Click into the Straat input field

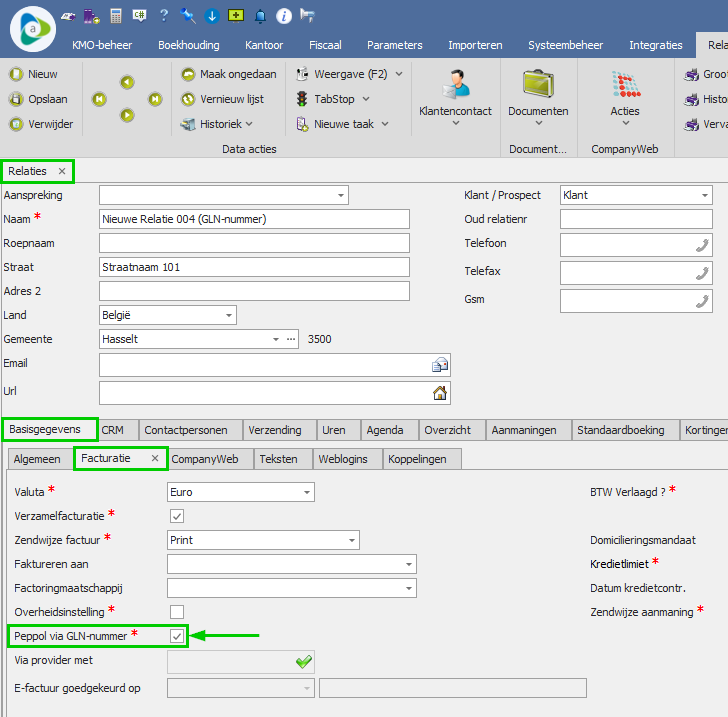tap(254, 267)
